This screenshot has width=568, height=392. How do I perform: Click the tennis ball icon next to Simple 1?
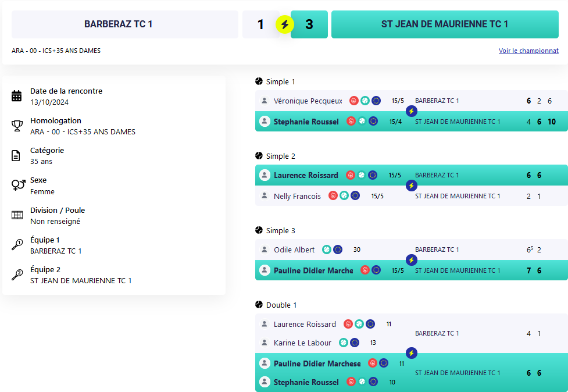[259, 81]
